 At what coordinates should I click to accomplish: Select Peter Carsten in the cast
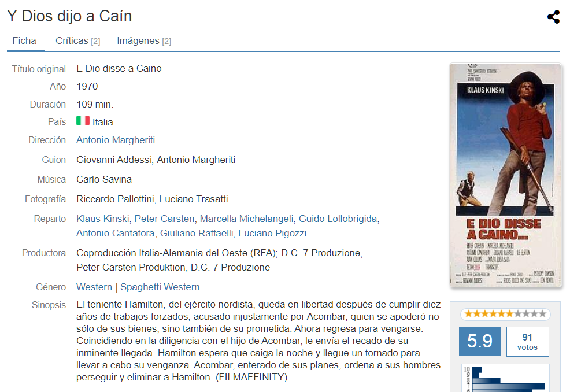(164, 219)
